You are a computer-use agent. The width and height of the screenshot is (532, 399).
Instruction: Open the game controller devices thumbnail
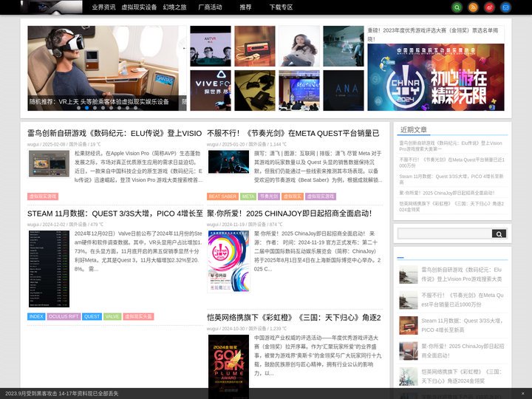(x=255, y=91)
